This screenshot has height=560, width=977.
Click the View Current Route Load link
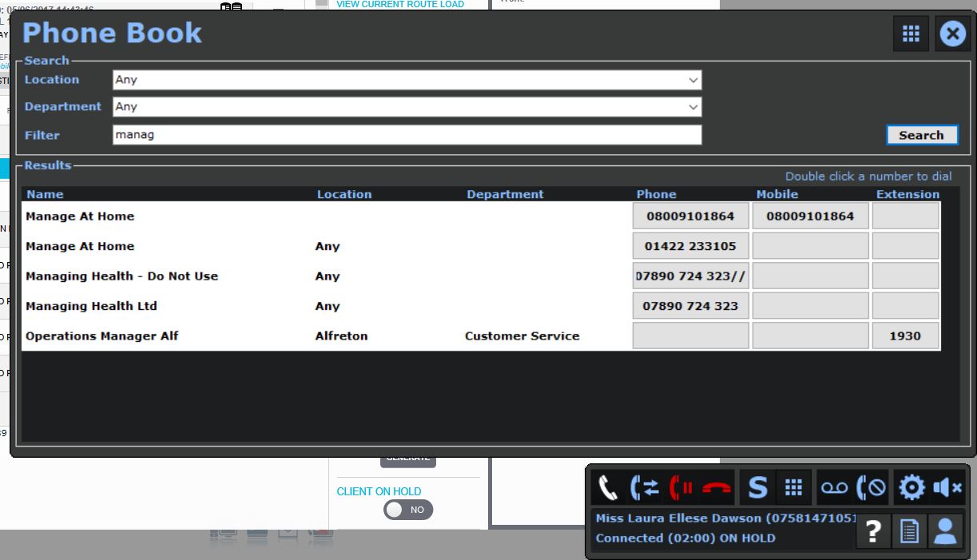[400, 4]
